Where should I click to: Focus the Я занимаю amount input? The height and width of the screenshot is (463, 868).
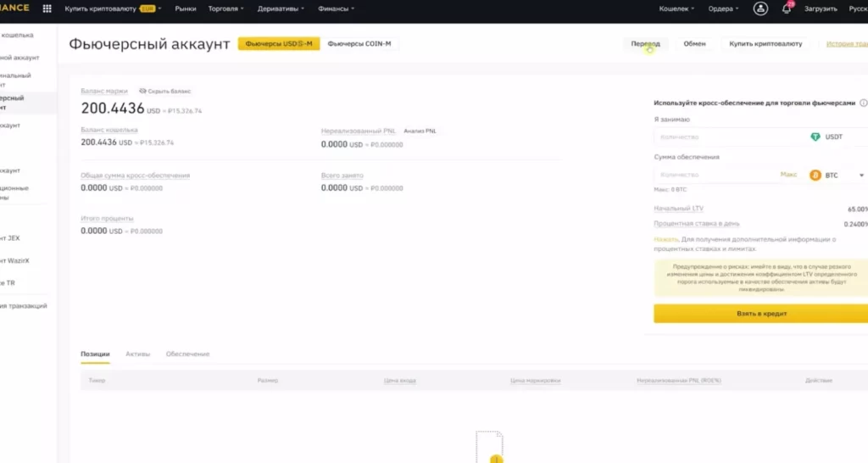pyautogui.click(x=731, y=137)
